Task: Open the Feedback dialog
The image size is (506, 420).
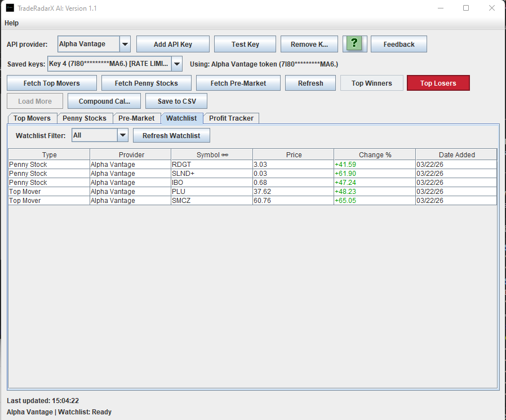Action: click(398, 43)
